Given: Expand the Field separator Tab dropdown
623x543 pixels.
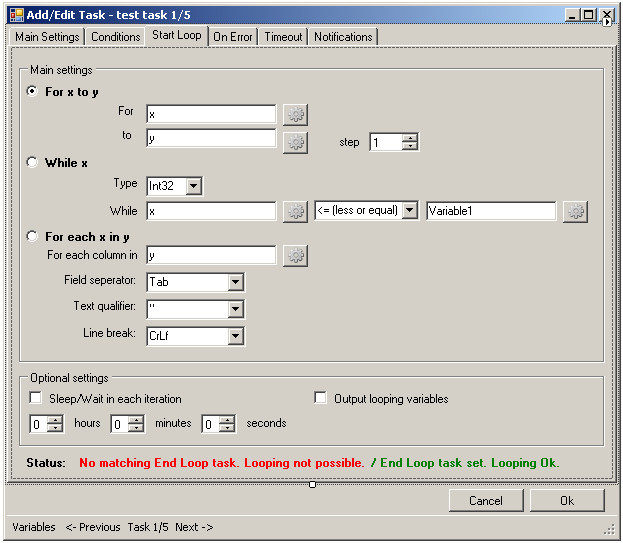Looking at the screenshot, I should click(235, 283).
